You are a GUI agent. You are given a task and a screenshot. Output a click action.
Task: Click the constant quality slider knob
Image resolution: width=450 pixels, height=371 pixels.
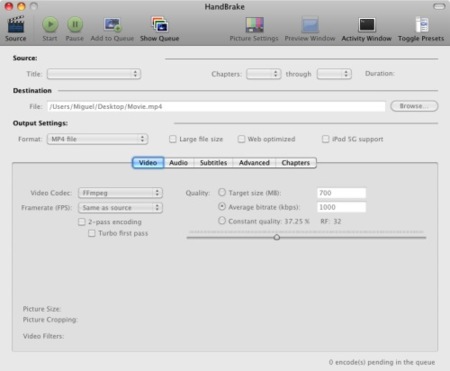277,237
